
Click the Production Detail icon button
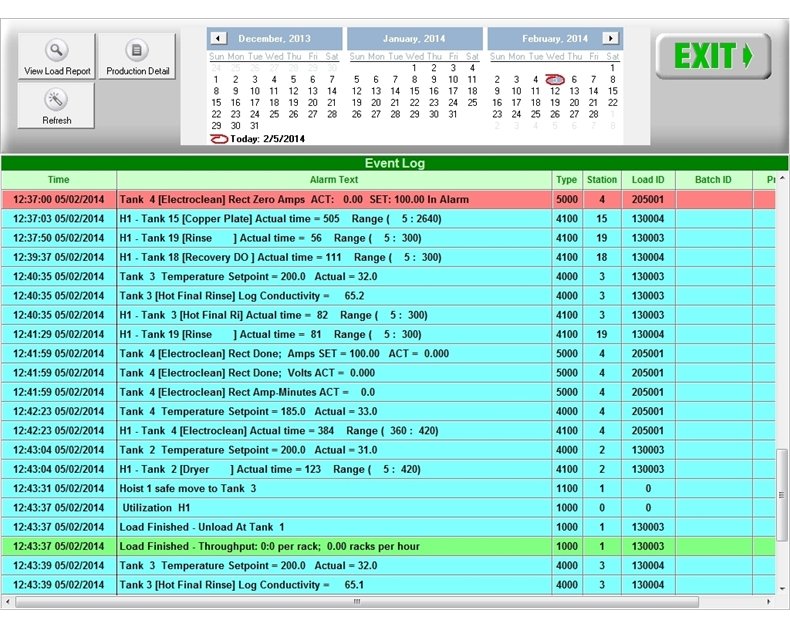tap(138, 57)
